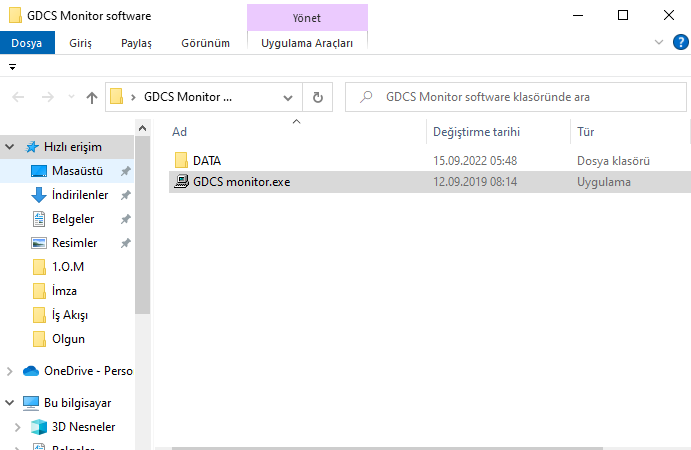The width and height of the screenshot is (691, 450).
Task: Collapse the ribbon using chevron
Action: pos(658,42)
